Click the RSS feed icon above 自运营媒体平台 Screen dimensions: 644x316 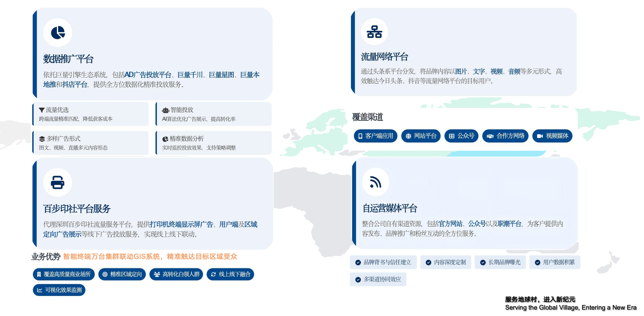coord(375,182)
